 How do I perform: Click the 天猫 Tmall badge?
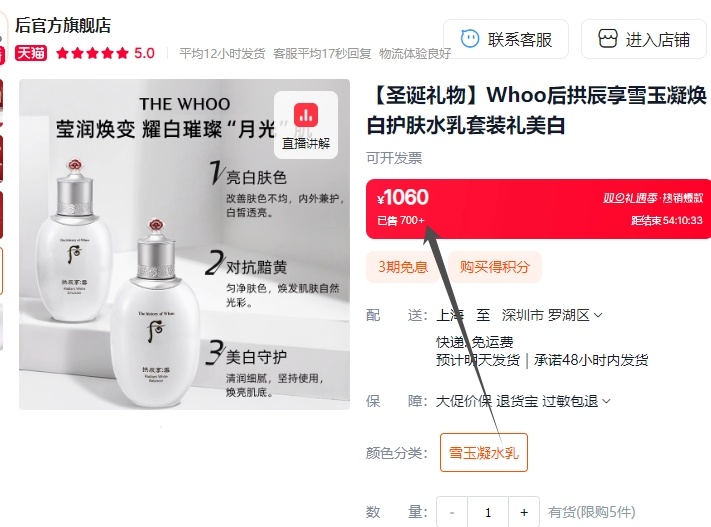tap(31, 53)
